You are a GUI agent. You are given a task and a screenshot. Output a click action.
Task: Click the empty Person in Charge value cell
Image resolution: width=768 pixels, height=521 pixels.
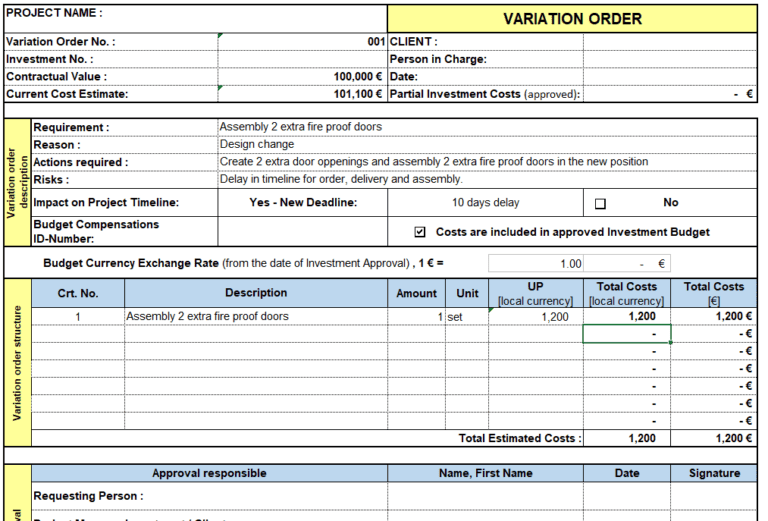point(670,59)
